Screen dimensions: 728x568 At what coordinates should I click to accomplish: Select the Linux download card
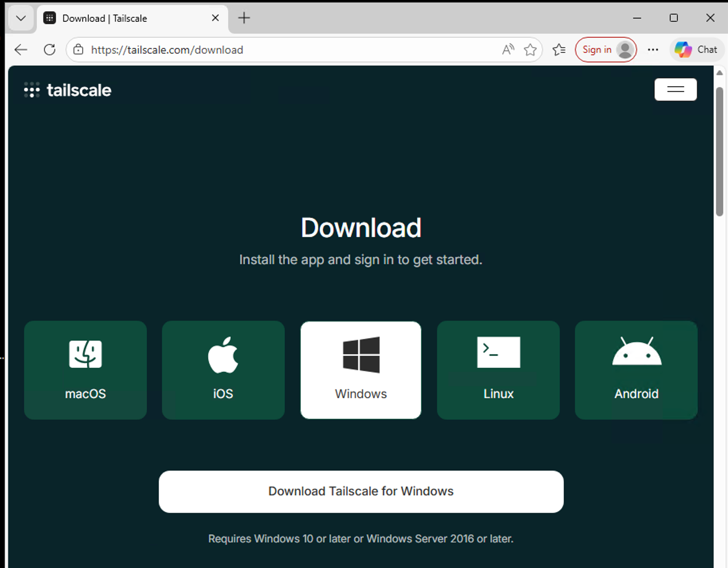[x=498, y=370]
